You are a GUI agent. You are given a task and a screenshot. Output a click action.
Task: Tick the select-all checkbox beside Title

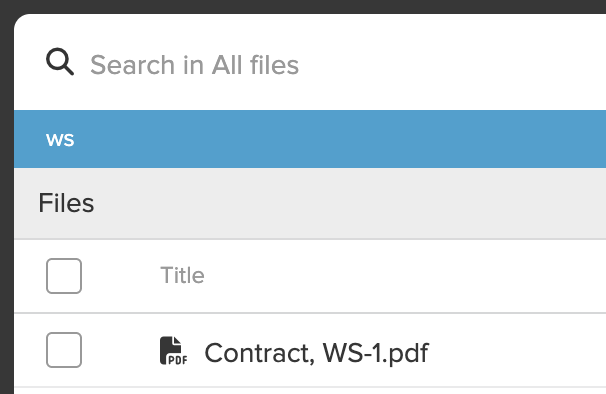pyautogui.click(x=64, y=276)
